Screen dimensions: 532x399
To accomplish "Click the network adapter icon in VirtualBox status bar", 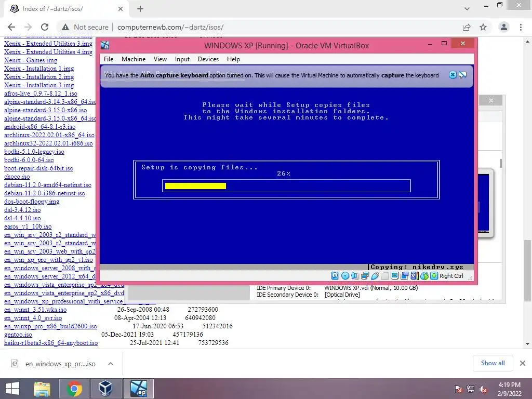I will tap(365, 276).
